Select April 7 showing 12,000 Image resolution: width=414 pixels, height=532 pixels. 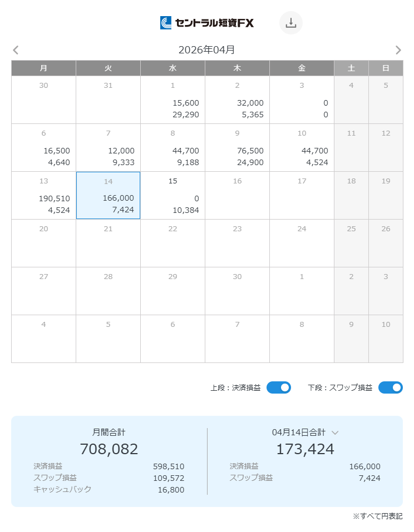pyautogui.click(x=108, y=147)
